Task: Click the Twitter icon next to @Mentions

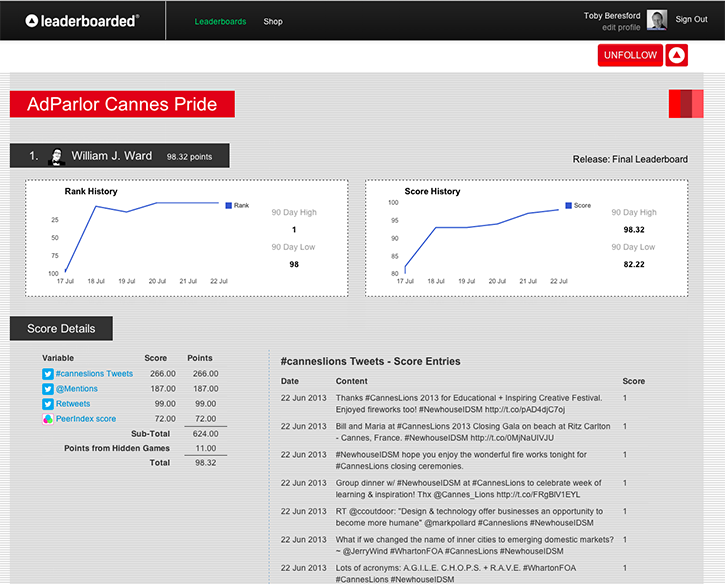Action: 47,389
